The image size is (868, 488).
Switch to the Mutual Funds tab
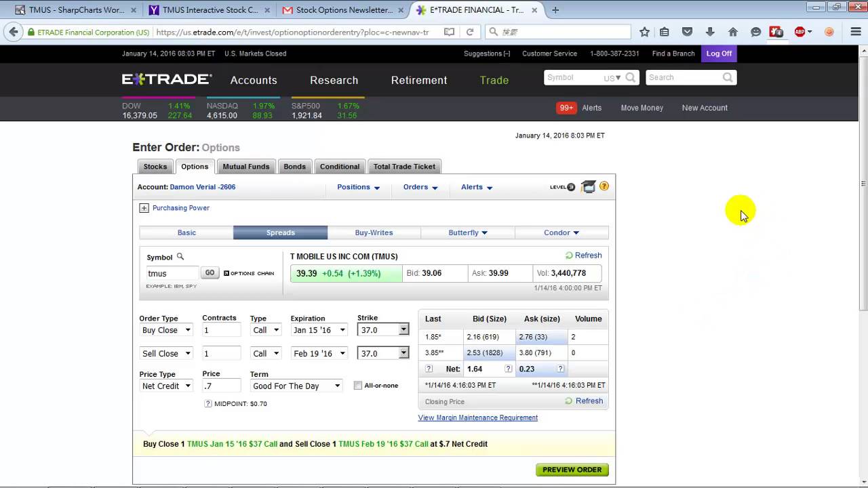(x=246, y=167)
